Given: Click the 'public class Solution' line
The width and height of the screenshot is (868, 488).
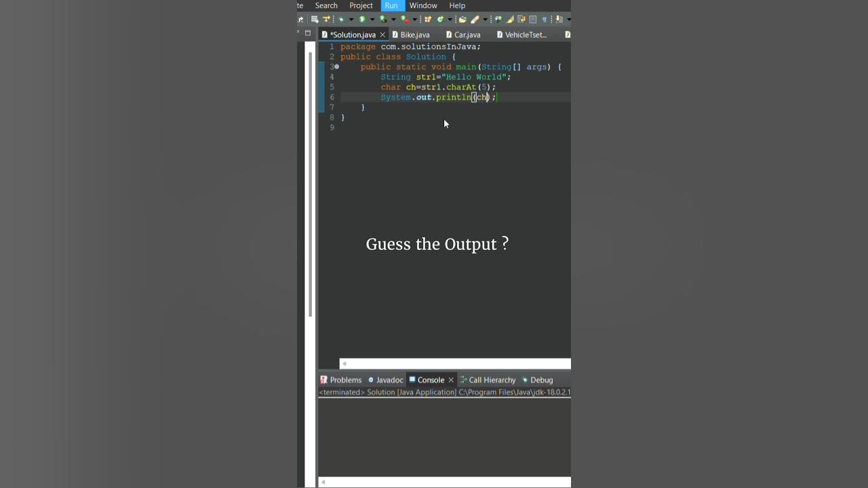Looking at the screenshot, I should tap(398, 57).
